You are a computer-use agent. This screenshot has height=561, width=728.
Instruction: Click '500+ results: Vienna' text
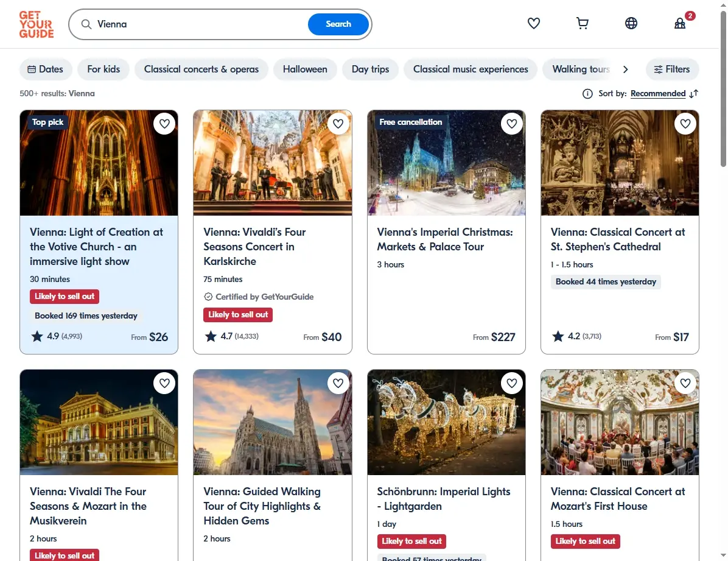click(57, 93)
